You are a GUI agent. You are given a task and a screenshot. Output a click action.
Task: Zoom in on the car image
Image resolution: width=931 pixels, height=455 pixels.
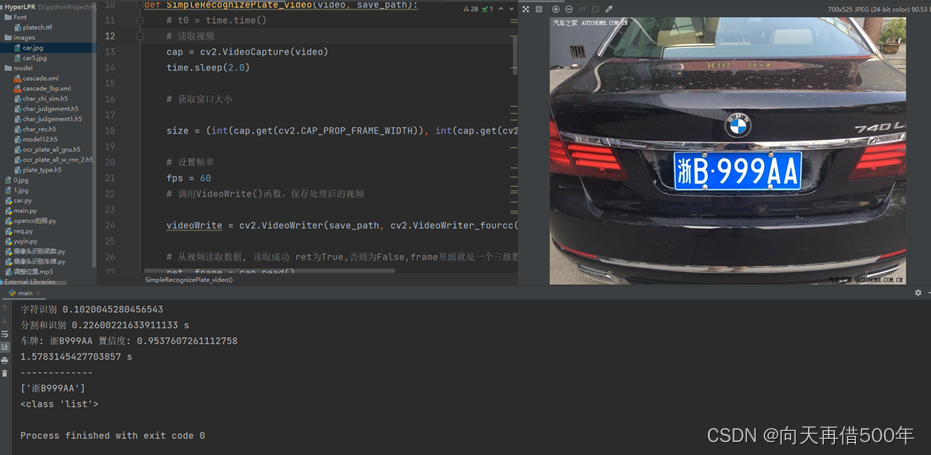coord(556,10)
